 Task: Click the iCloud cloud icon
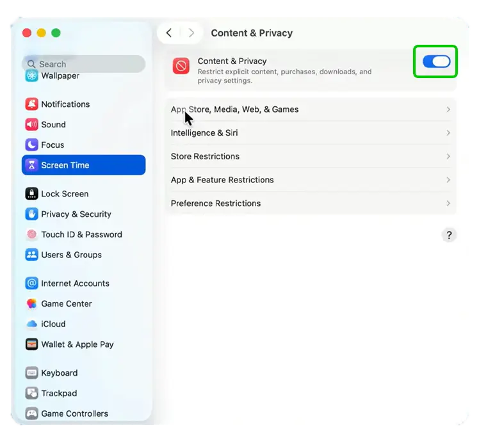(31, 324)
